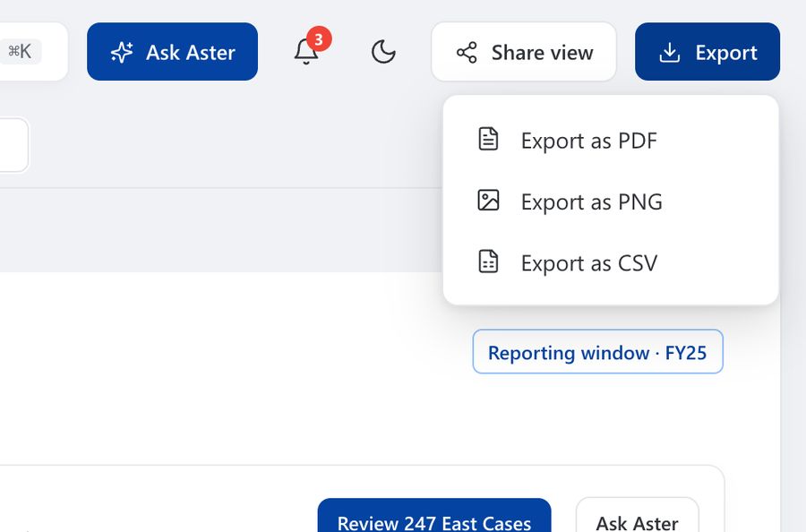Click the download arrow icon on Export
Image resolution: width=806 pixels, height=532 pixels.
point(669,53)
